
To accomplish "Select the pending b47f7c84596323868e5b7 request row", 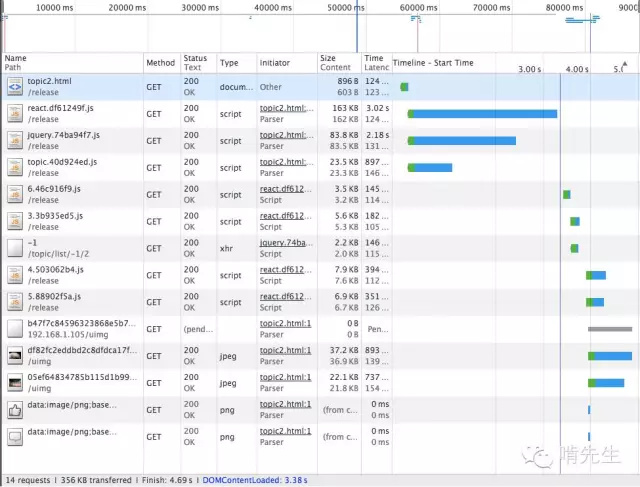I will (320, 329).
